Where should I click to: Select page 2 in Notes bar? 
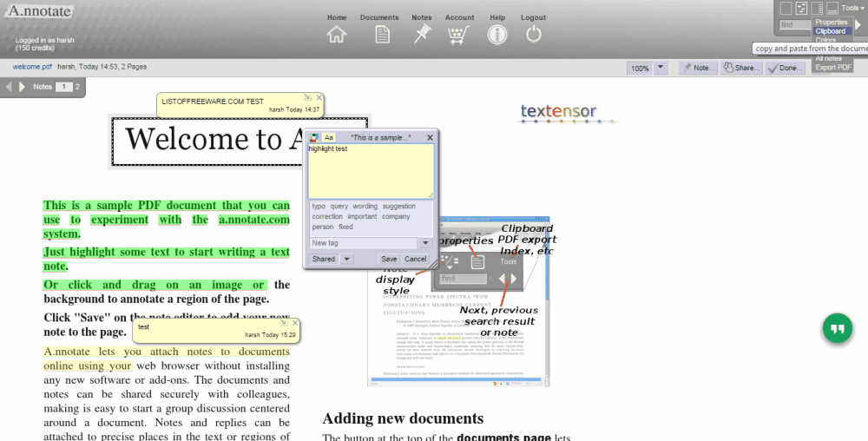[77, 87]
